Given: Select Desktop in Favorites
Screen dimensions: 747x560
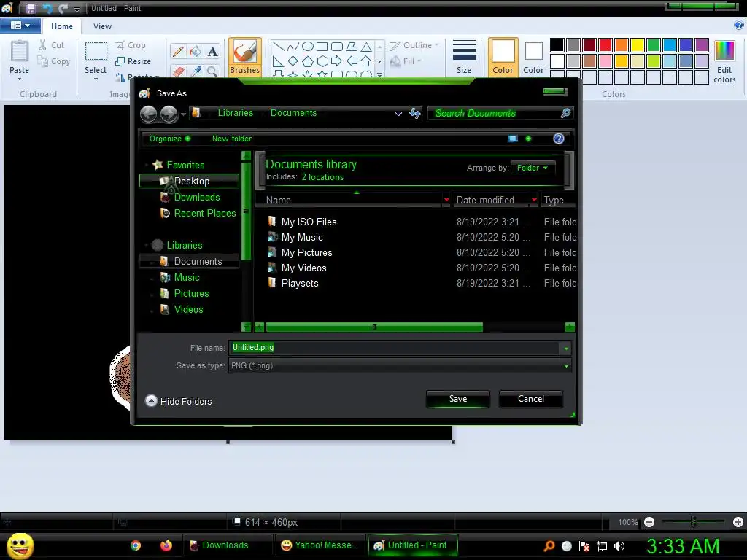Looking at the screenshot, I should point(189,181).
